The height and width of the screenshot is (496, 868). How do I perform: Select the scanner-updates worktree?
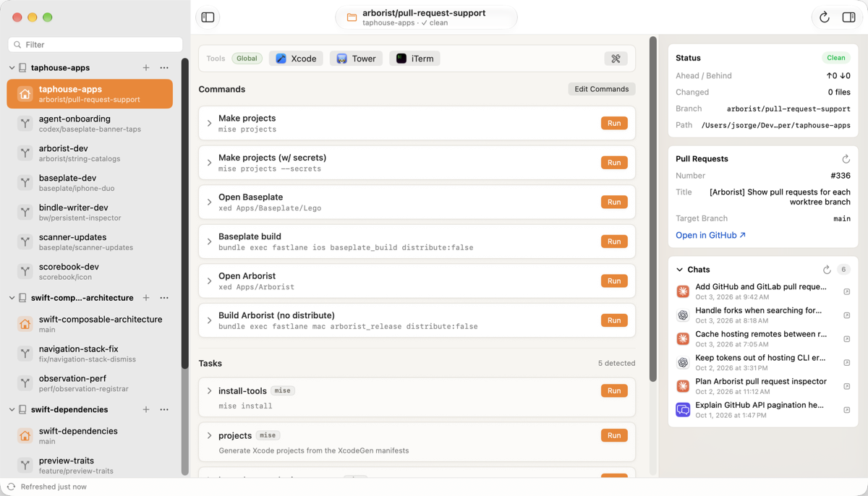coord(90,242)
